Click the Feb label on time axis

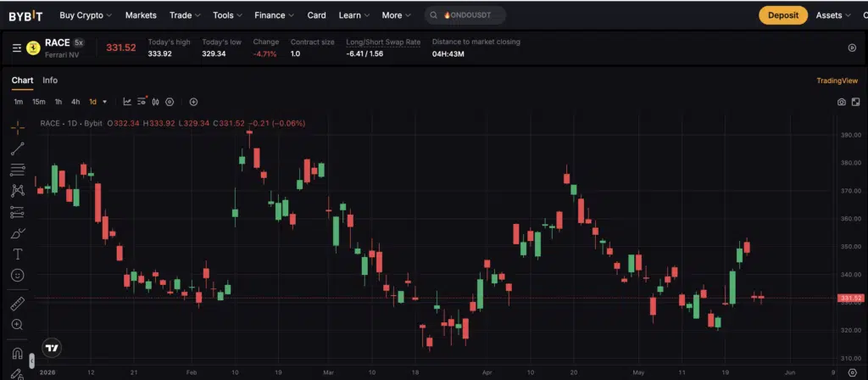click(192, 373)
